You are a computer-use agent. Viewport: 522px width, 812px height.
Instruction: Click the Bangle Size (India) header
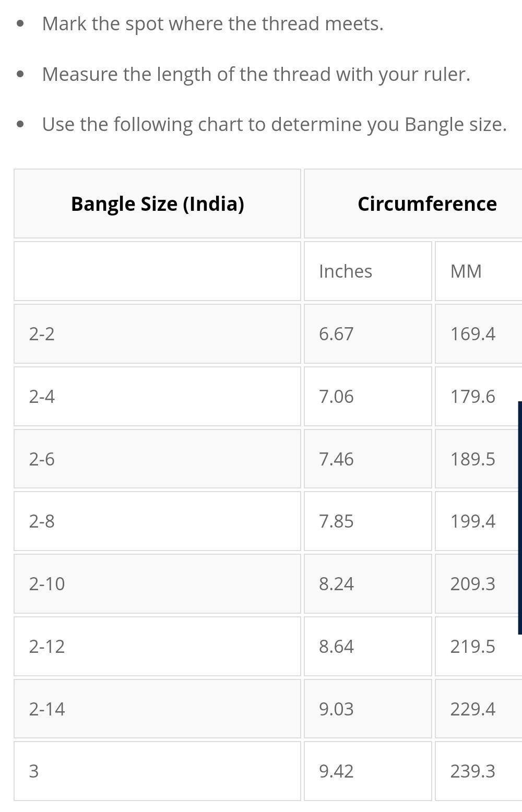click(x=157, y=204)
